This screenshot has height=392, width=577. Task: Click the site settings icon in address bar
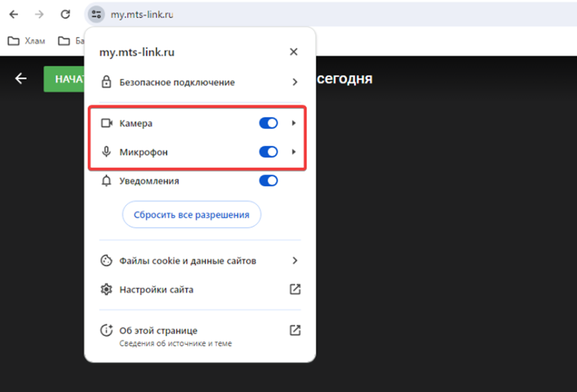(97, 14)
